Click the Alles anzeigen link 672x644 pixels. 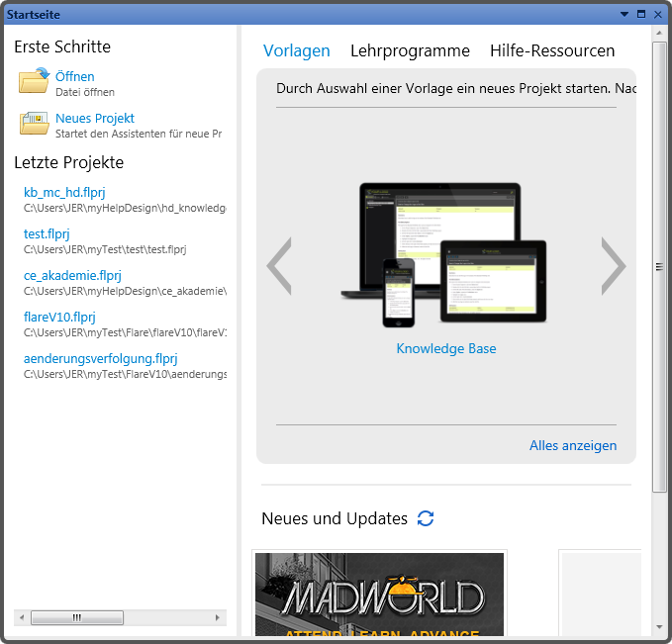tap(572, 445)
